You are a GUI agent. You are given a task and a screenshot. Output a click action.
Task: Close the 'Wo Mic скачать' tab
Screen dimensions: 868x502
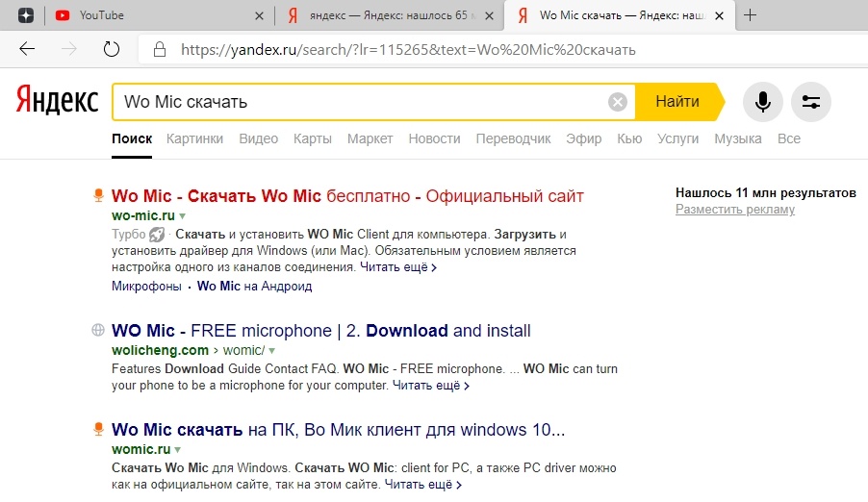(719, 16)
